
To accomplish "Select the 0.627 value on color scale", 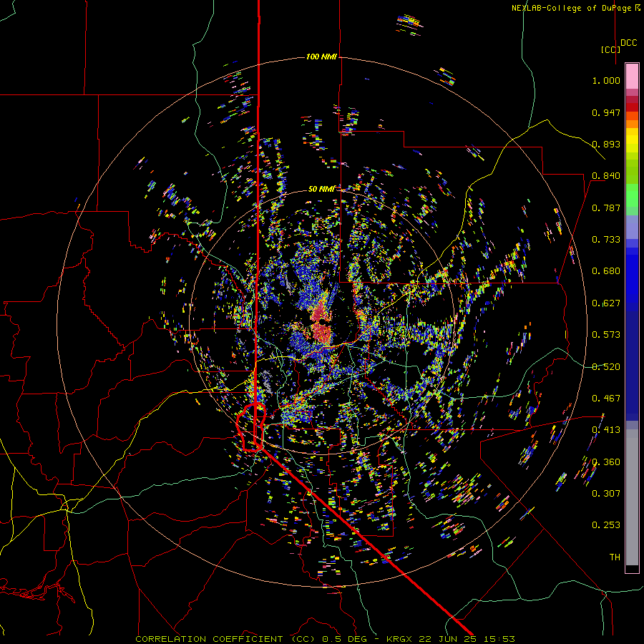I will pos(606,303).
